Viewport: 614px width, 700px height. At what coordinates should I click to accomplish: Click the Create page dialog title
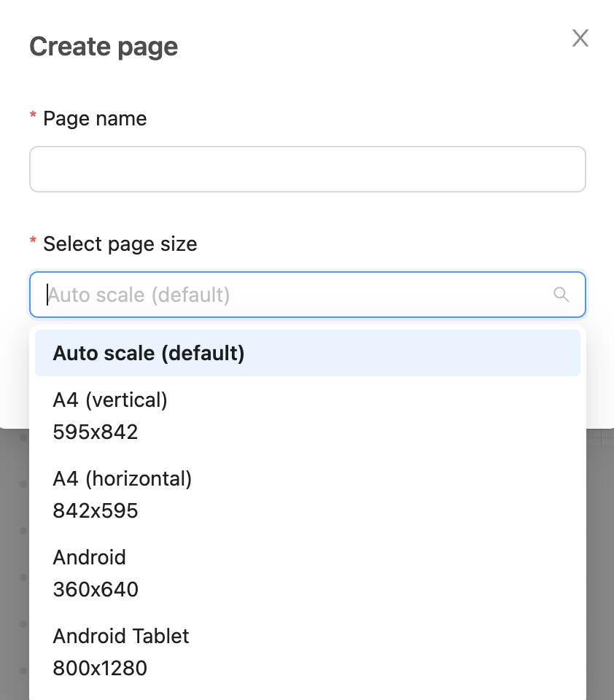[x=104, y=47]
